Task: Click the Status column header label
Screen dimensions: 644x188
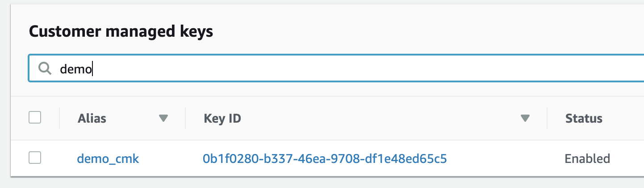Action: coord(584,118)
